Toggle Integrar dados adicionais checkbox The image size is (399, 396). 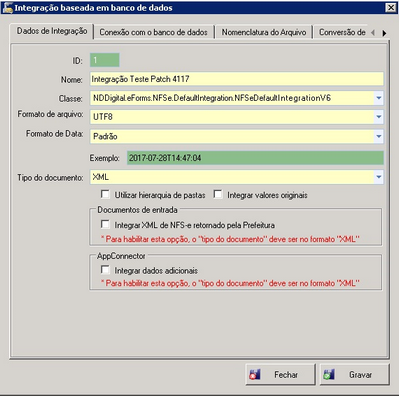(105, 269)
